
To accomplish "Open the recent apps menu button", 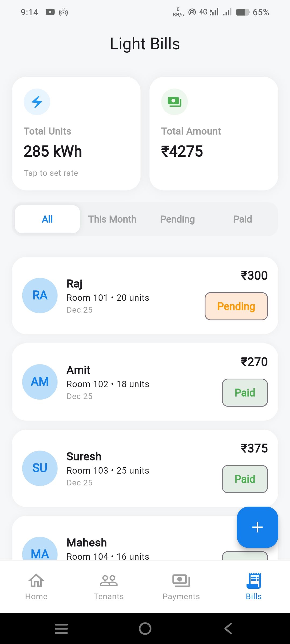I will point(61,628).
